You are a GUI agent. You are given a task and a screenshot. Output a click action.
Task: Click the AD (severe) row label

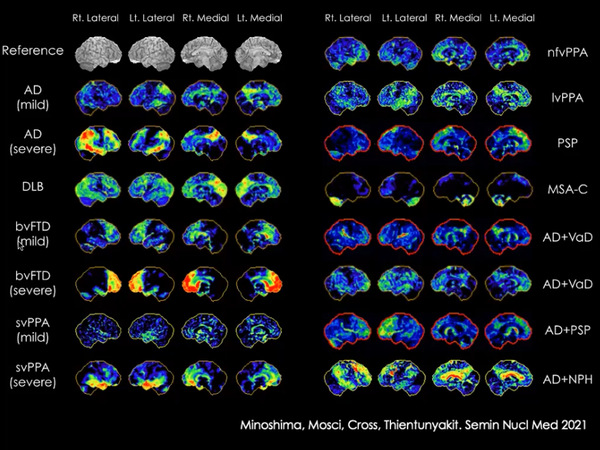pos(33,142)
